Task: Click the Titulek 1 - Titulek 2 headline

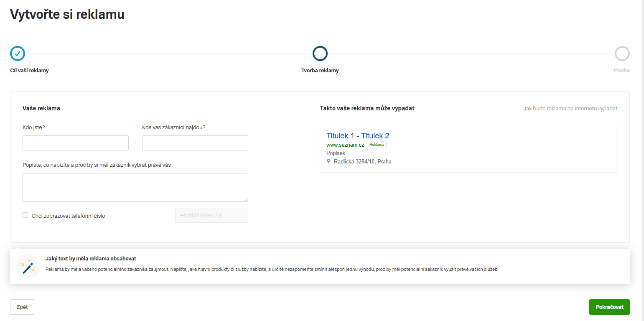Action: (x=357, y=136)
